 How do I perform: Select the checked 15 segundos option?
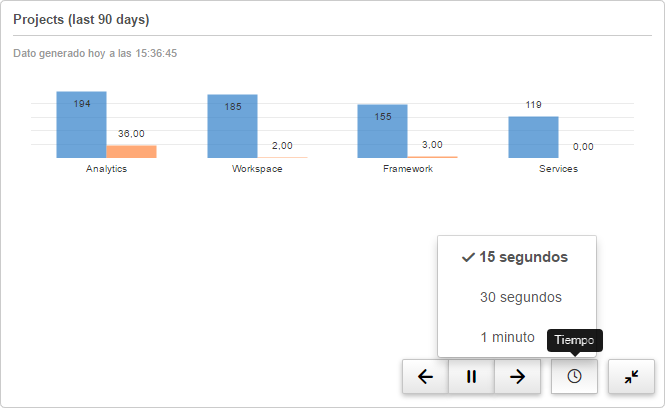click(x=516, y=257)
